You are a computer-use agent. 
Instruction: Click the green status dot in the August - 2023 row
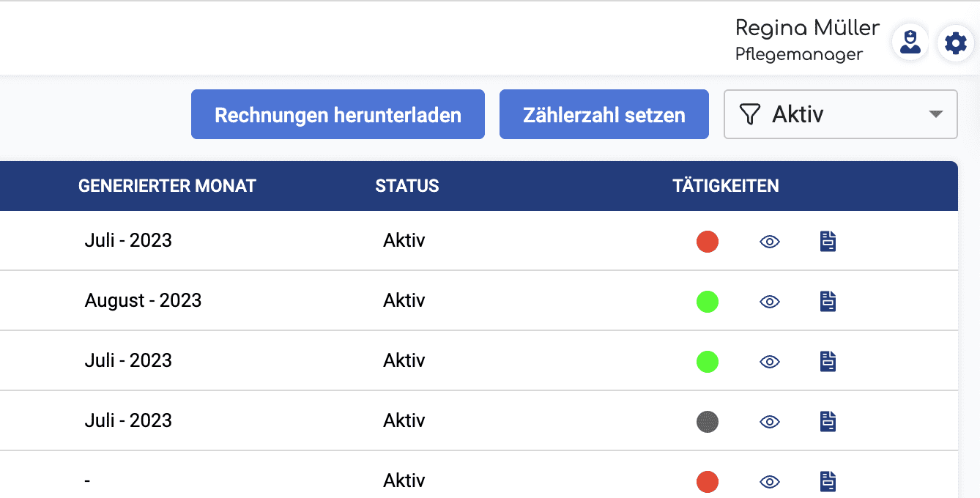(x=708, y=302)
